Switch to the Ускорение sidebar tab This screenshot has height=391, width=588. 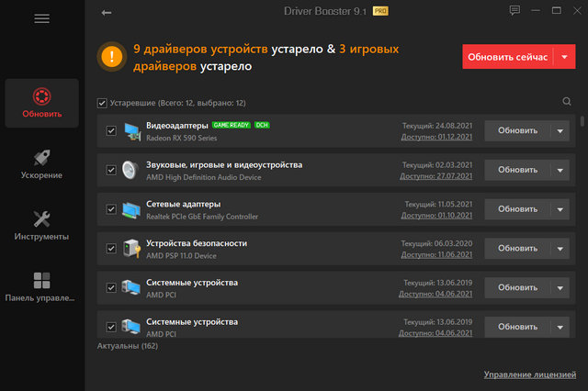(41, 163)
